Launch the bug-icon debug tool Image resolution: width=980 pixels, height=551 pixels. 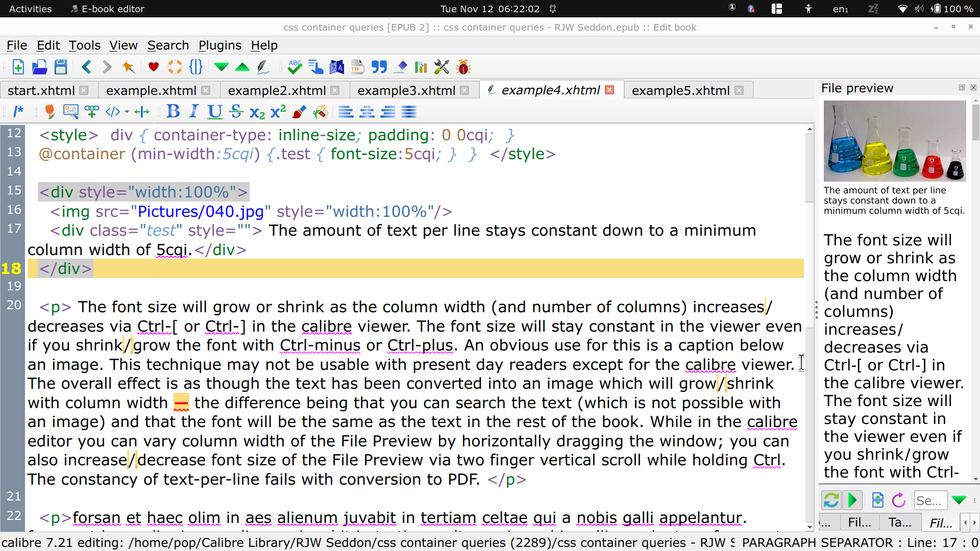pyautogui.click(x=463, y=67)
